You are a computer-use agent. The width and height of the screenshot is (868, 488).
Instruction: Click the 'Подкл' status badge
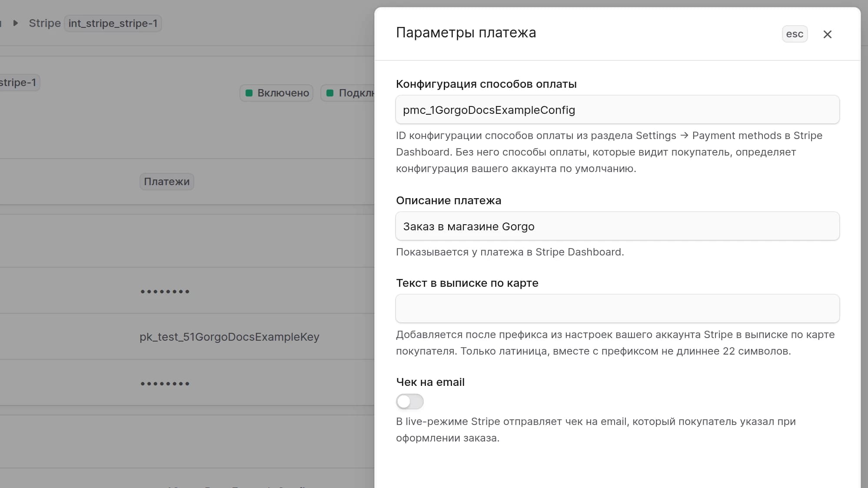pyautogui.click(x=348, y=93)
